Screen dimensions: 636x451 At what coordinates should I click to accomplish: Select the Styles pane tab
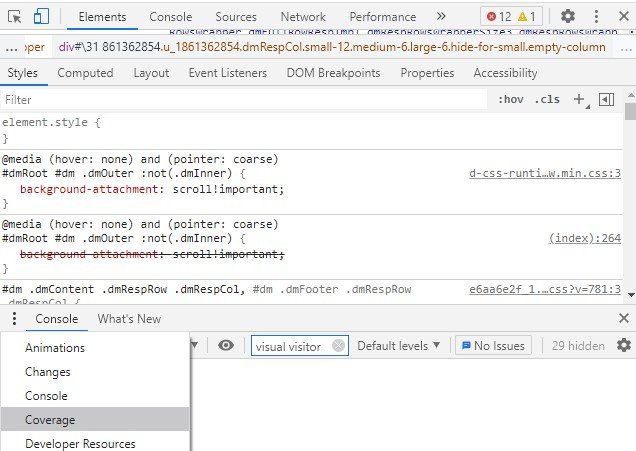click(x=22, y=73)
